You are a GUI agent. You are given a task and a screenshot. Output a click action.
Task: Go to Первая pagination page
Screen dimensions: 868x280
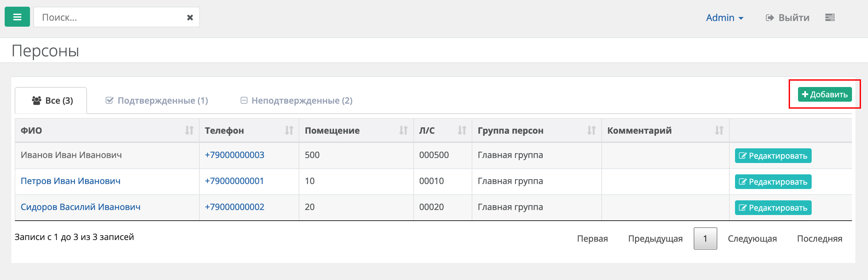pyautogui.click(x=592, y=239)
